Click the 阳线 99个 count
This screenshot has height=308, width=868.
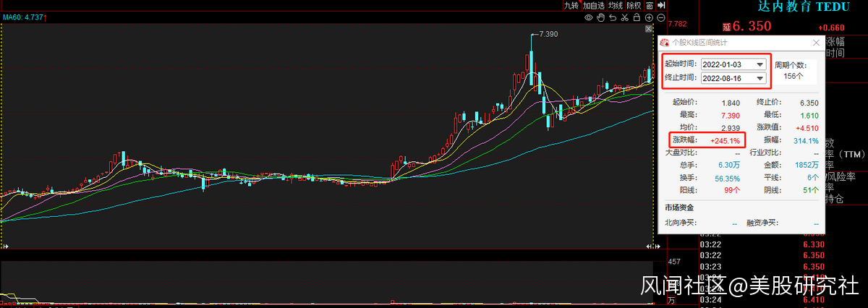pyautogui.click(x=732, y=191)
